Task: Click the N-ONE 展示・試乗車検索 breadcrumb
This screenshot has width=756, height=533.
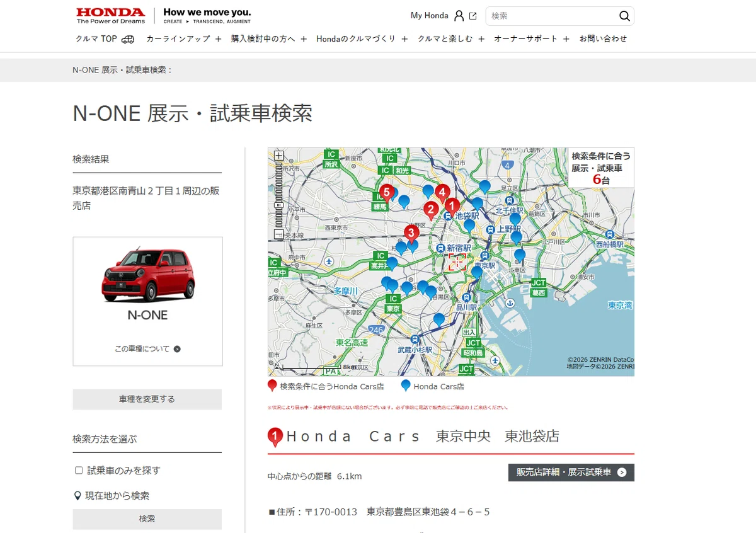Action: pos(122,70)
